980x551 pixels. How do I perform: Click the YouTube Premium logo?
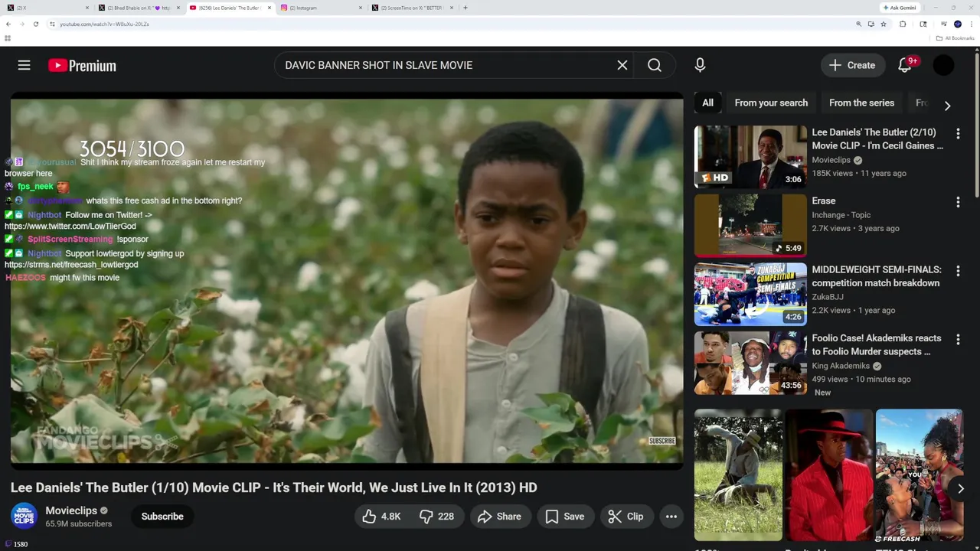click(x=82, y=66)
